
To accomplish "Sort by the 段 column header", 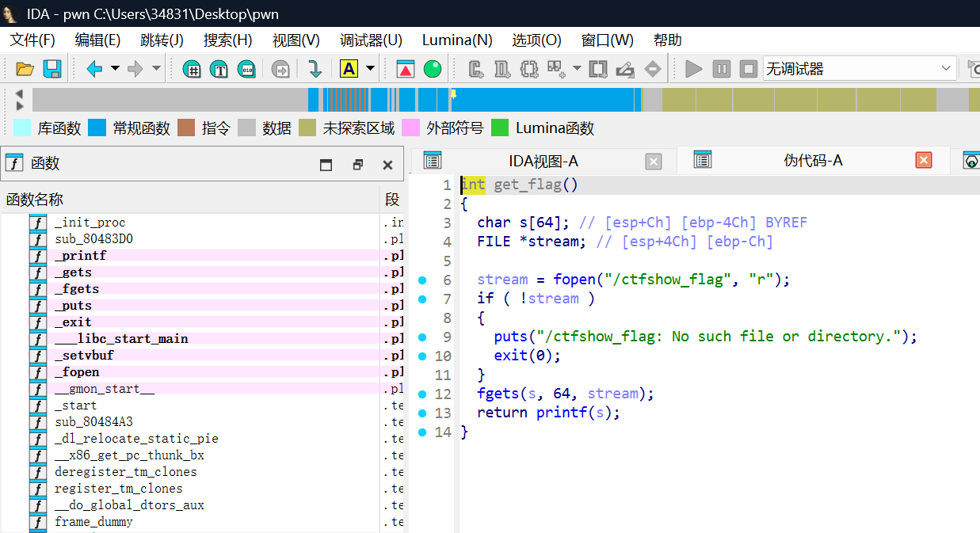I will pos(393,199).
